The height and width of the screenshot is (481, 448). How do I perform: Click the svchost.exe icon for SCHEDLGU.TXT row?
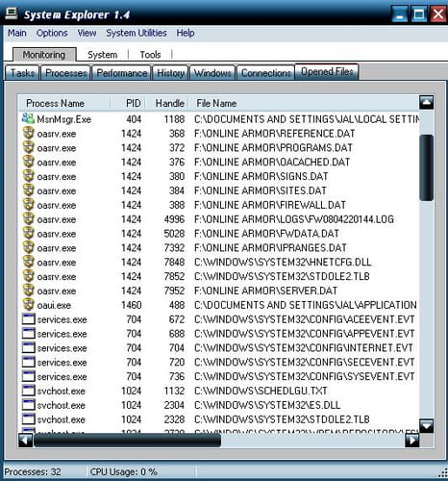[28, 391]
